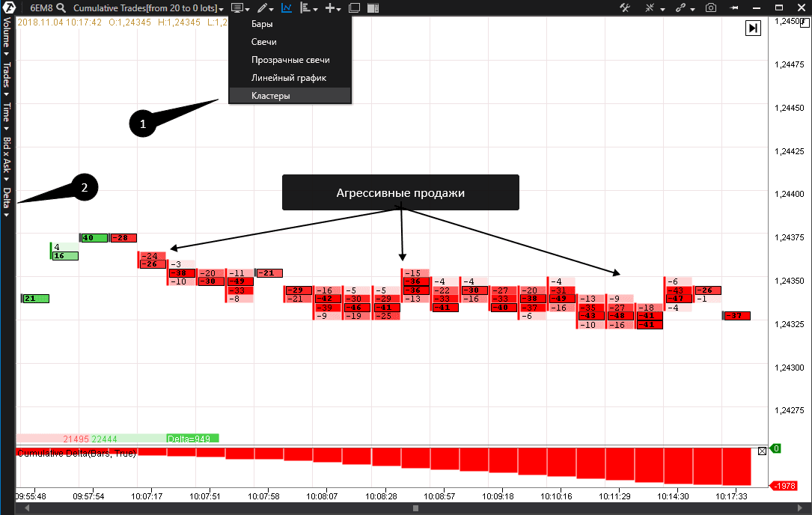812x515 pixels.
Task: Click the red cluster cell showing -21
Action: [269, 273]
